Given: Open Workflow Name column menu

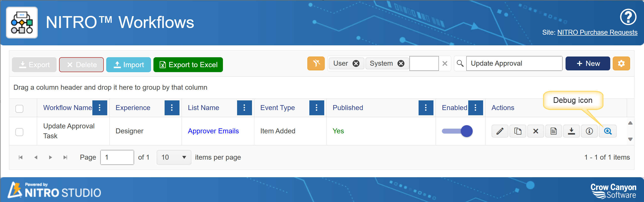Looking at the screenshot, I should (x=100, y=108).
